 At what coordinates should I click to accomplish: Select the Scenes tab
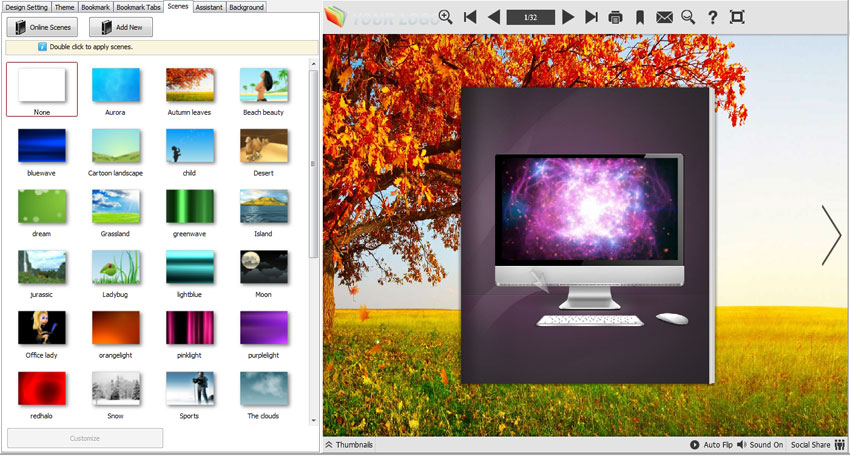click(178, 6)
